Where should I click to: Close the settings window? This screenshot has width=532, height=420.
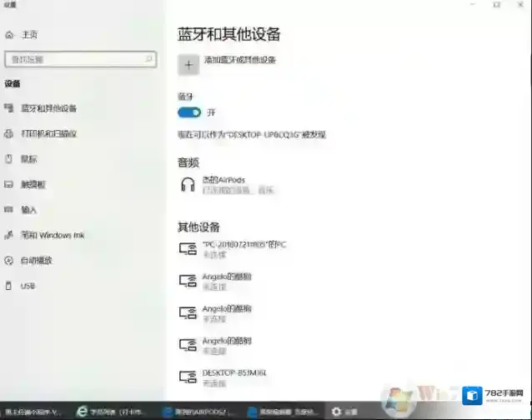[x=520, y=4]
